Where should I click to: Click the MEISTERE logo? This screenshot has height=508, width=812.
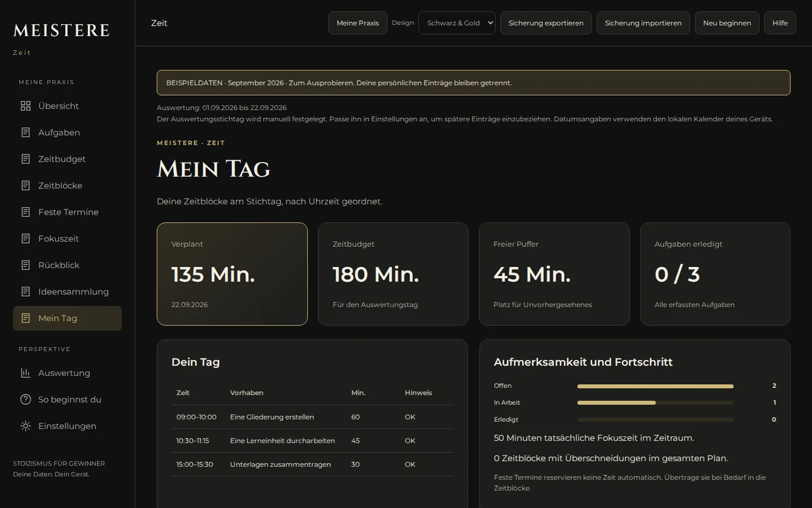pyautogui.click(x=61, y=30)
